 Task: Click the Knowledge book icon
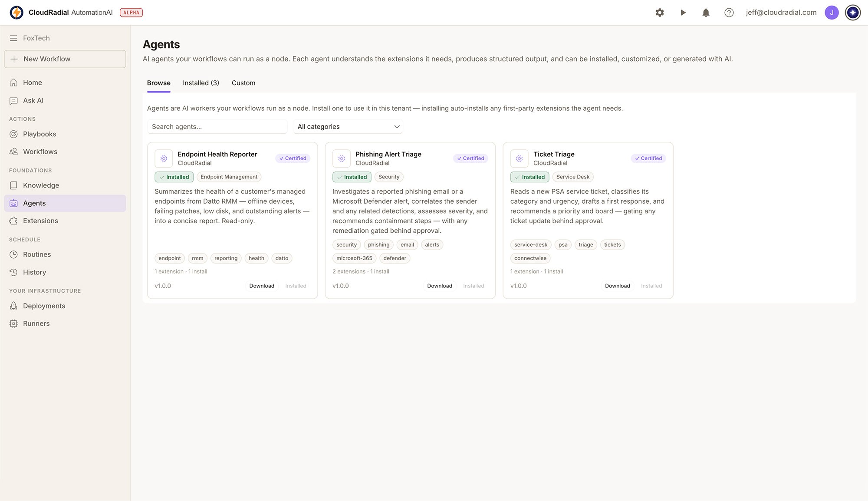[13, 185]
